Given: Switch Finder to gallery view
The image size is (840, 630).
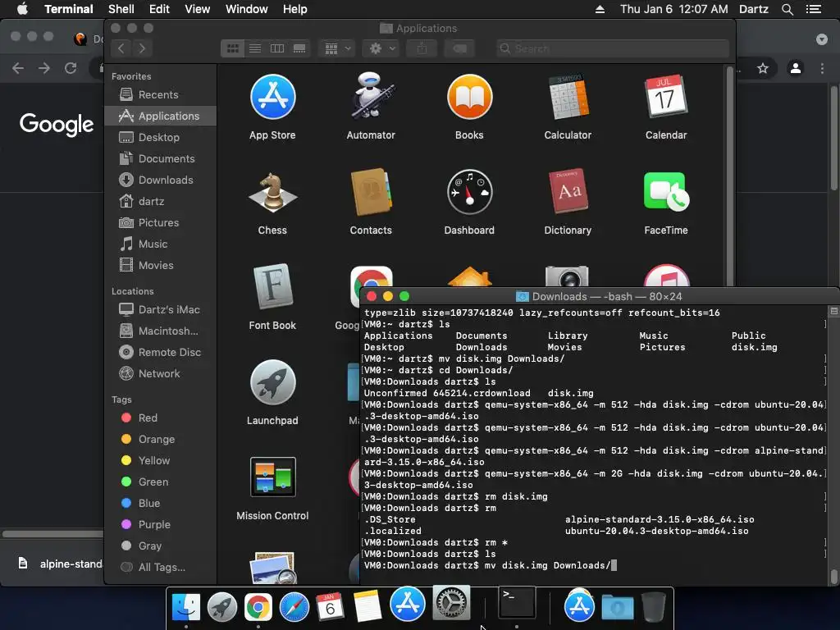Looking at the screenshot, I should (299, 48).
